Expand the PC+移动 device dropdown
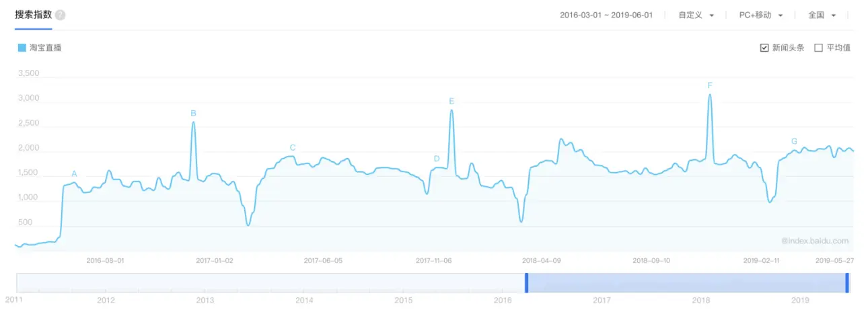The height and width of the screenshot is (312, 868). click(761, 15)
